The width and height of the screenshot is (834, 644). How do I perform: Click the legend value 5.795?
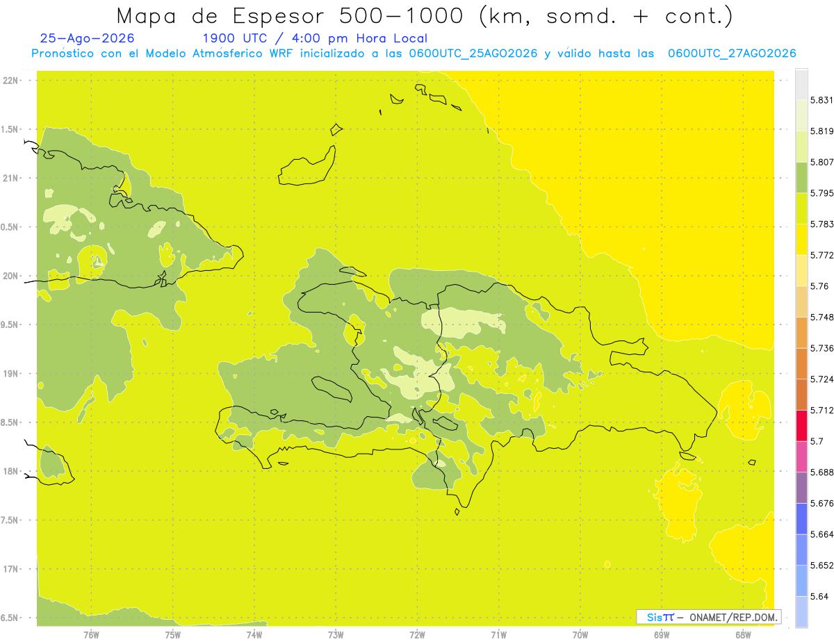click(x=821, y=193)
